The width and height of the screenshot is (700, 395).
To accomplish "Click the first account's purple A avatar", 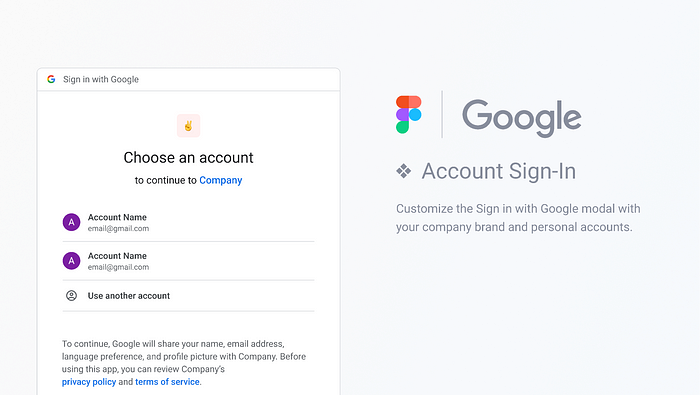I will click(x=71, y=222).
